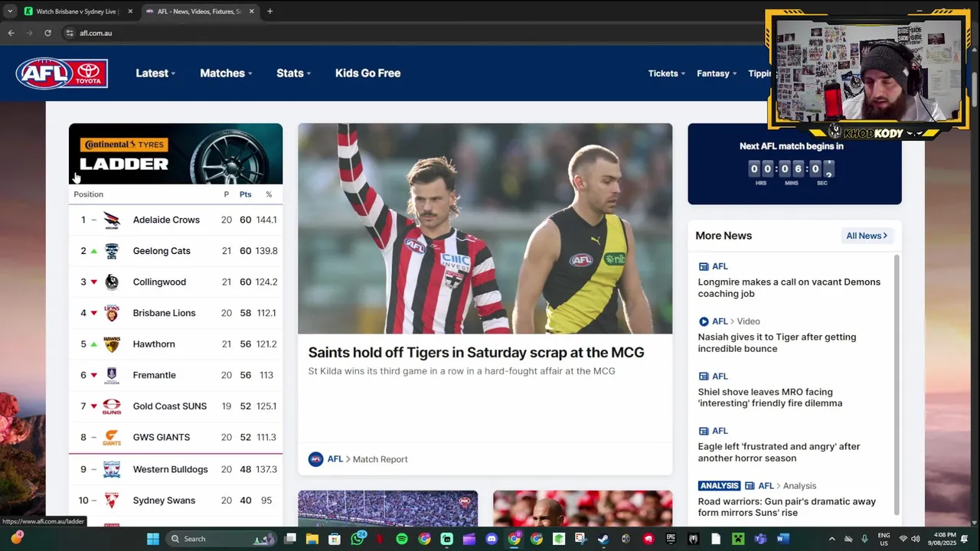
Task: Click Collingwood ladder row name
Action: (159, 282)
